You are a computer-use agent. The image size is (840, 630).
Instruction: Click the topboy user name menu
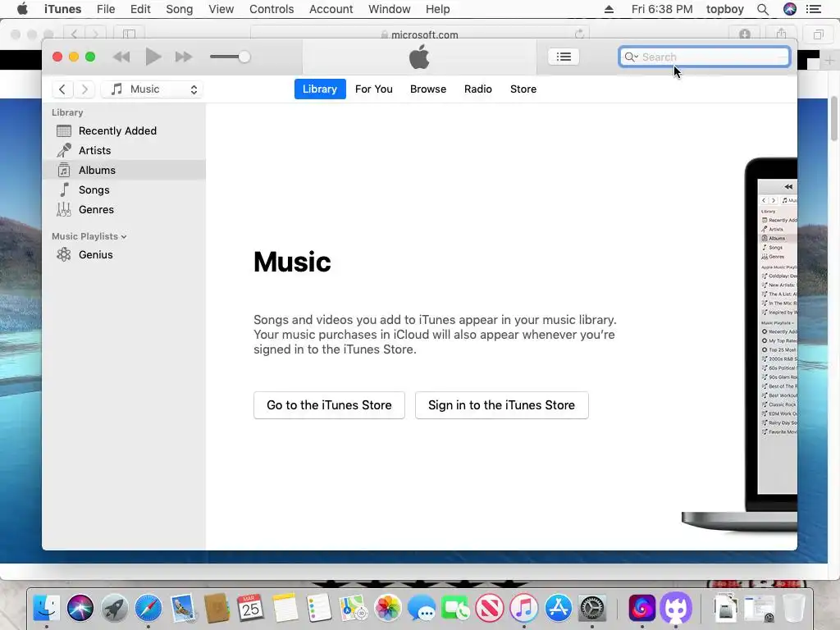(x=725, y=9)
